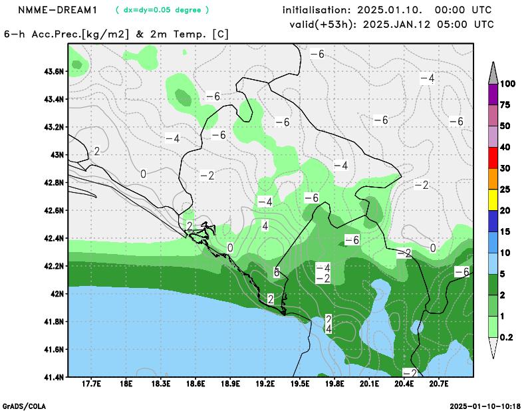Click the gray top arrow of the colorbar
Image resolution: width=532 pixels, height=411 pixels.
click(x=493, y=73)
